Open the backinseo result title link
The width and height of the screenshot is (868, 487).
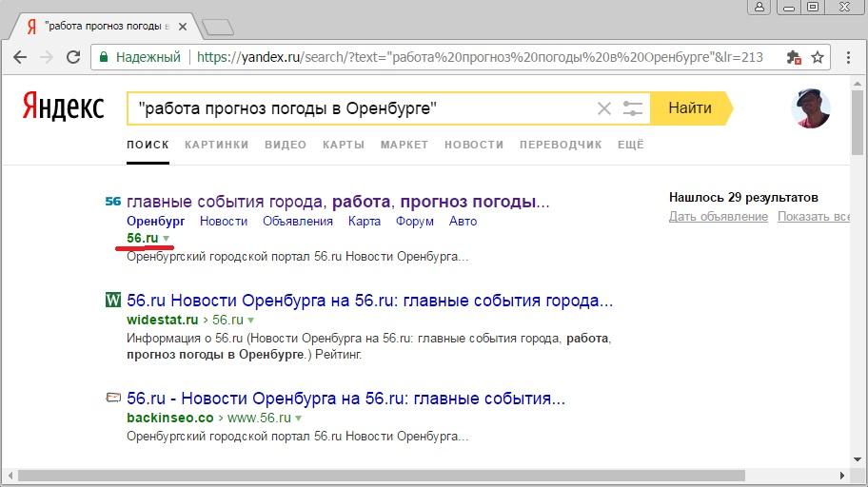pos(346,399)
